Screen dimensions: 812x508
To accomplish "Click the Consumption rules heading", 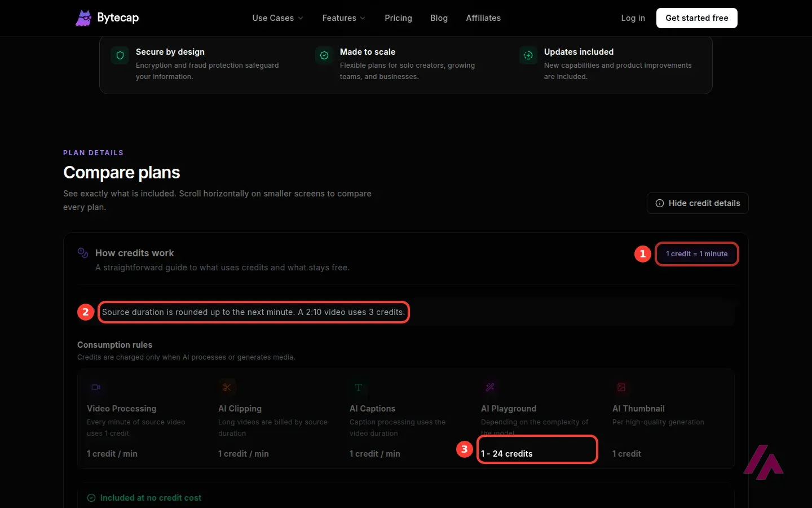I will [115, 345].
